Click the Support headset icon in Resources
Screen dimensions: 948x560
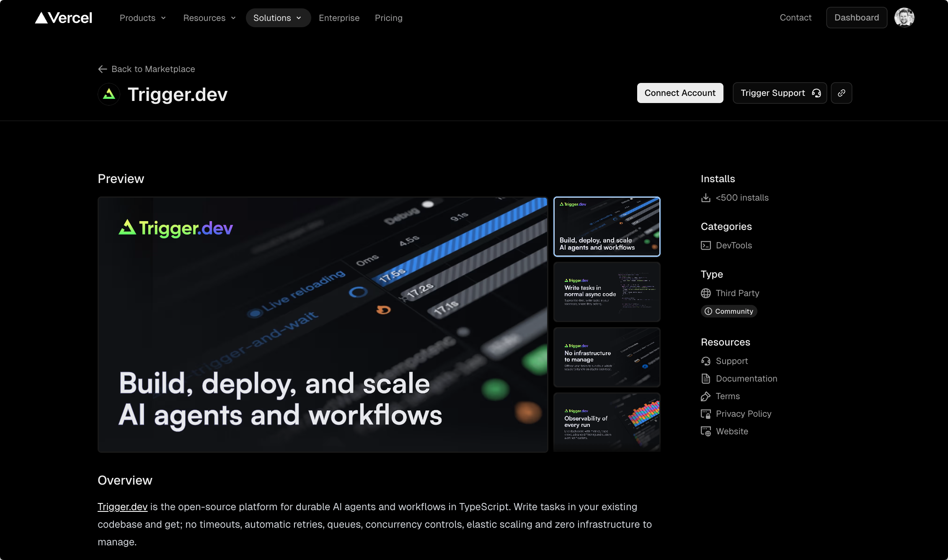706,361
